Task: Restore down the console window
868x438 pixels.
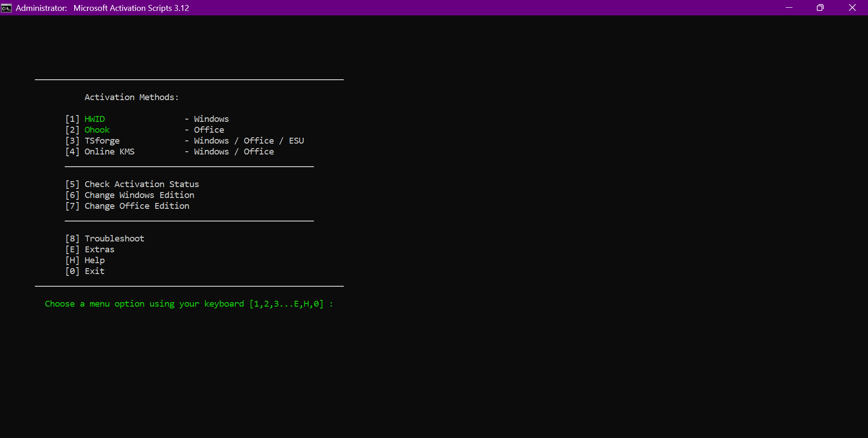Action: point(820,8)
